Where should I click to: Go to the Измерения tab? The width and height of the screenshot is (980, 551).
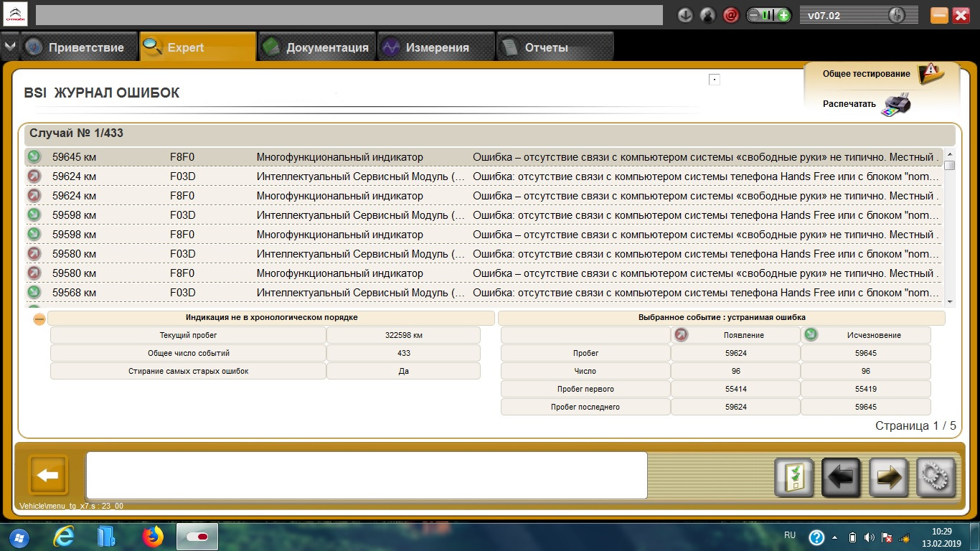coord(436,47)
